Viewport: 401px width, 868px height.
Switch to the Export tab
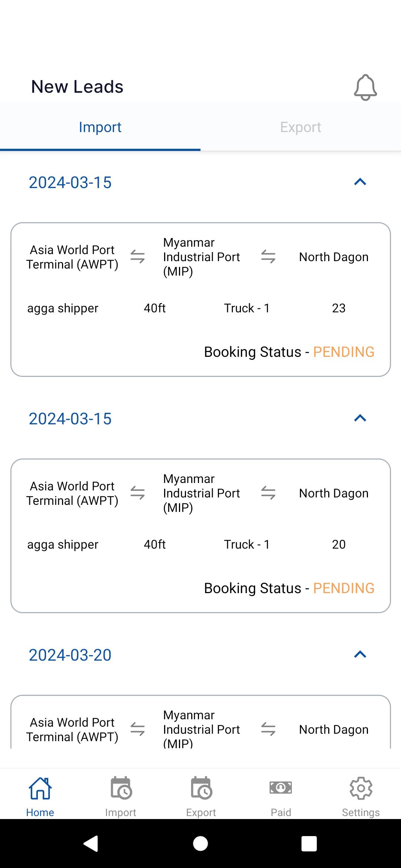point(301,127)
